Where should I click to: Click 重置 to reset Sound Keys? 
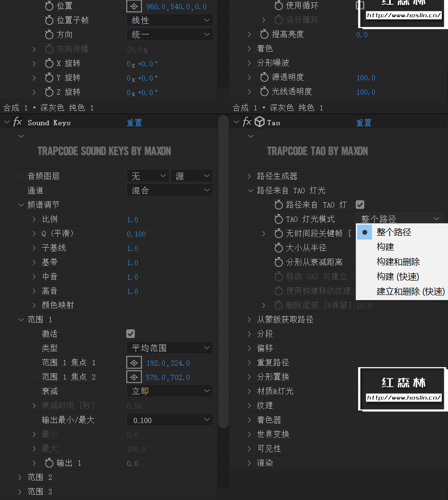tap(134, 122)
